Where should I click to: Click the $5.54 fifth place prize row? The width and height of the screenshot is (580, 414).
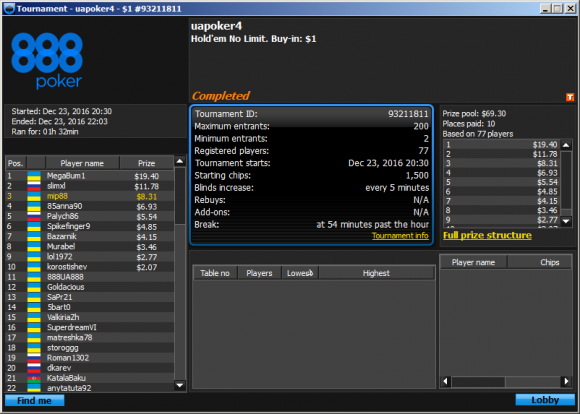502,182
